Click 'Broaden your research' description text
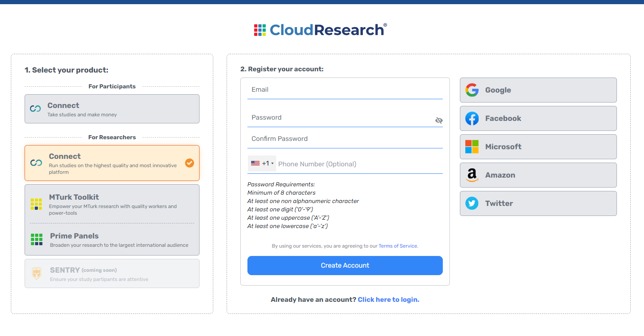The height and width of the screenshot is (336, 644). 119,245
